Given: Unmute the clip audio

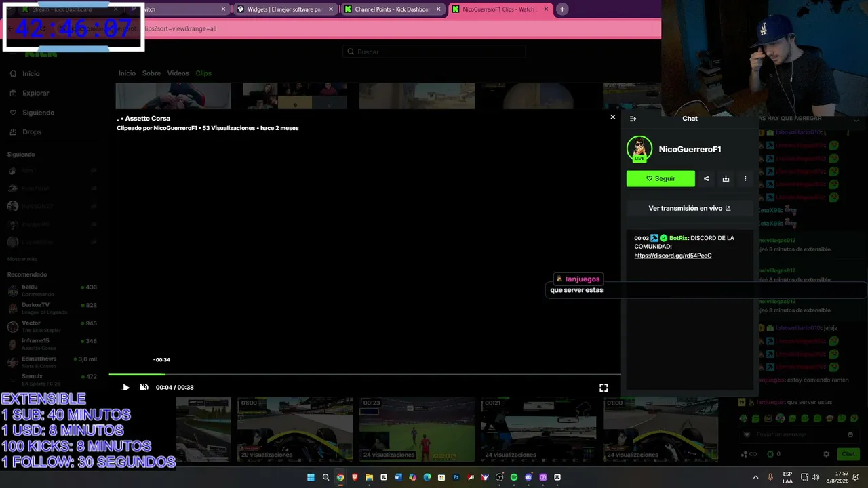Looking at the screenshot, I should (x=144, y=388).
